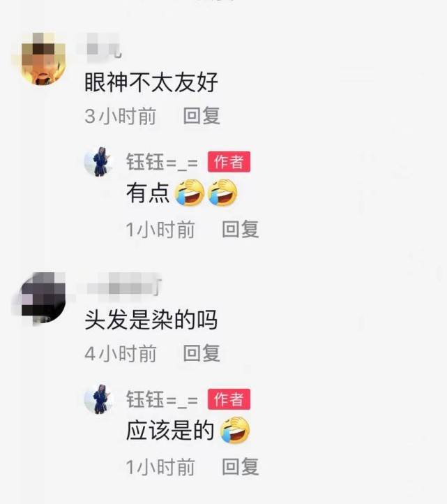Screen dimensions: 447x504
Task: Tap author avatar in the 有点 reply
Action: (100, 162)
